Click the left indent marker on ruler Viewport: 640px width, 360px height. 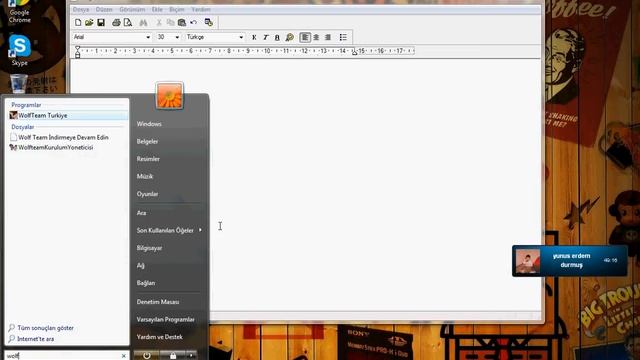[78, 51]
